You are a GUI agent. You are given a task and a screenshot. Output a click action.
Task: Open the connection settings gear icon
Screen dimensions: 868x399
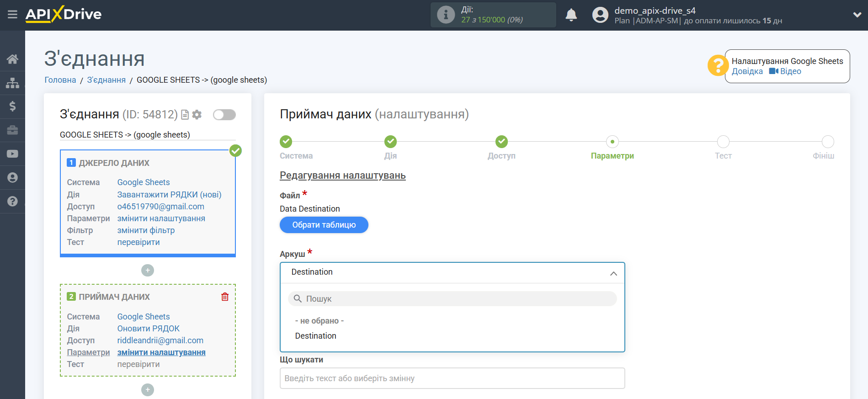coord(197,115)
